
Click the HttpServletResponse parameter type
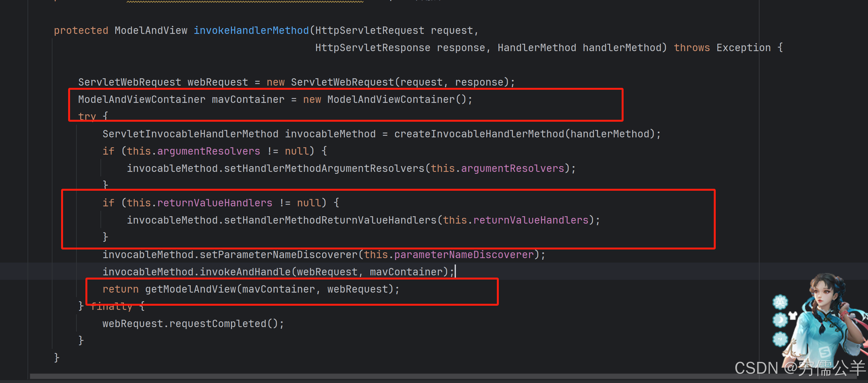[x=372, y=48]
